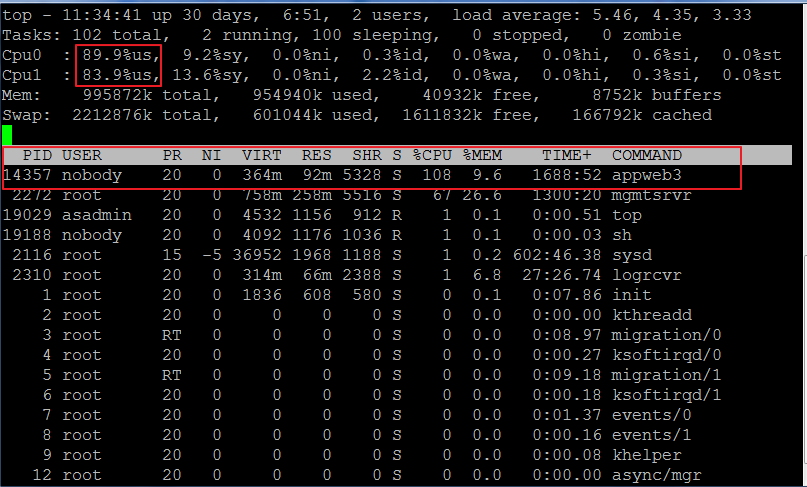This screenshot has width=807, height=487.
Task: Click the asadmin user entry
Action: (x=97, y=215)
